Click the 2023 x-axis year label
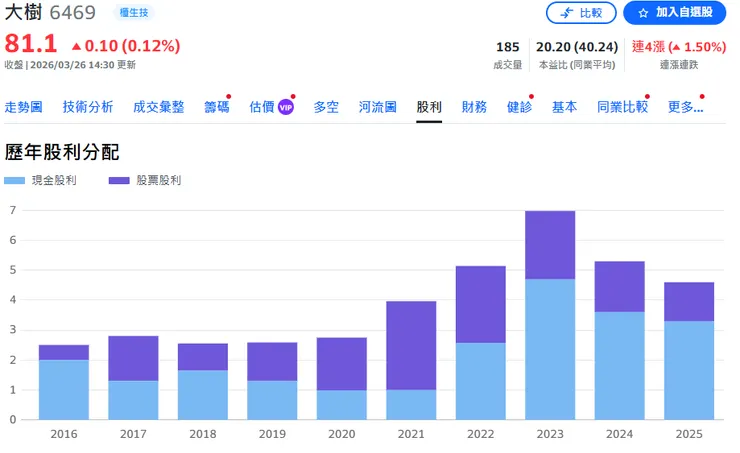The width and height of the screenshot is (740, 453). 550,434
